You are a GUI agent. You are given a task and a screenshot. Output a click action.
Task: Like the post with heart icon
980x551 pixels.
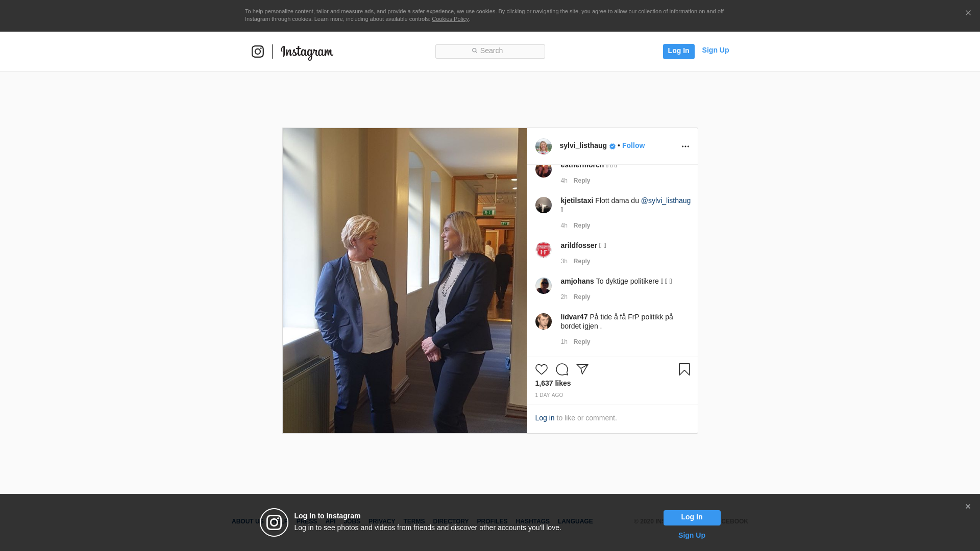pyautogui.click(x=541, y=369)
